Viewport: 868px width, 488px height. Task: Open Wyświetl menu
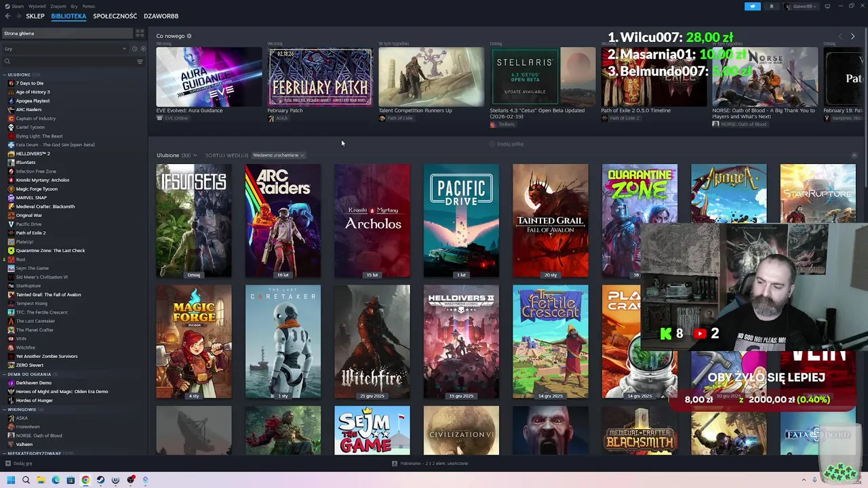(x=37, y=6)
